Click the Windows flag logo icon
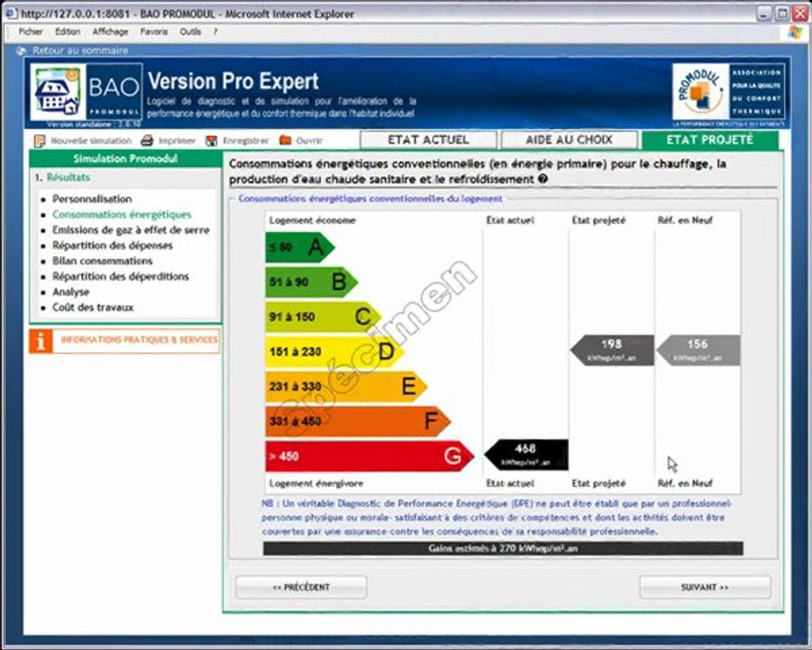812x650 pixels. point(794,32)
